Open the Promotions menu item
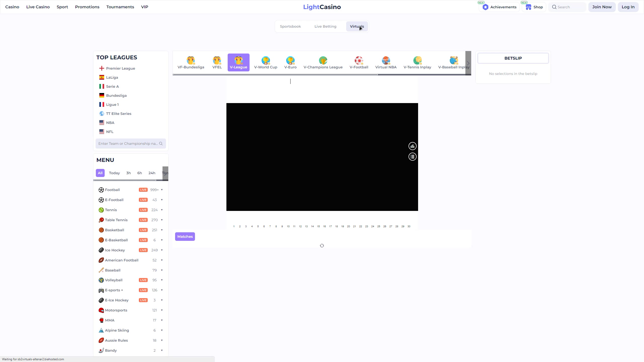The height and width of the screenshot is (362, 644). pos(87,7)
